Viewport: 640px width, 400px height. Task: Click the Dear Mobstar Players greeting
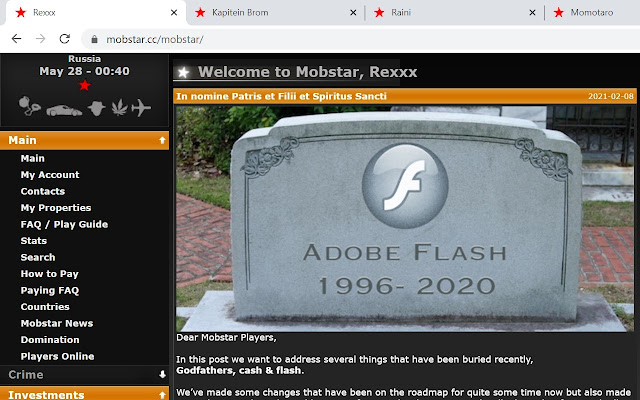226,338
